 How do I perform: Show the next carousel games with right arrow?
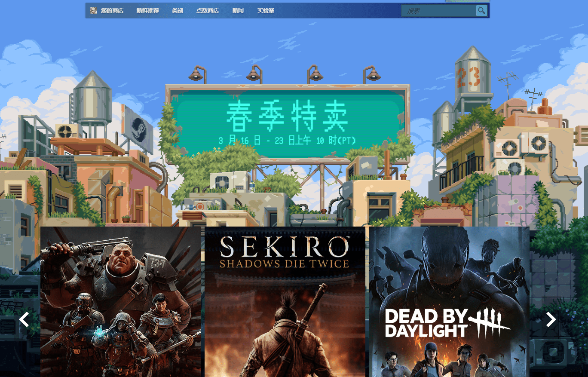click(x=551, y=319)
